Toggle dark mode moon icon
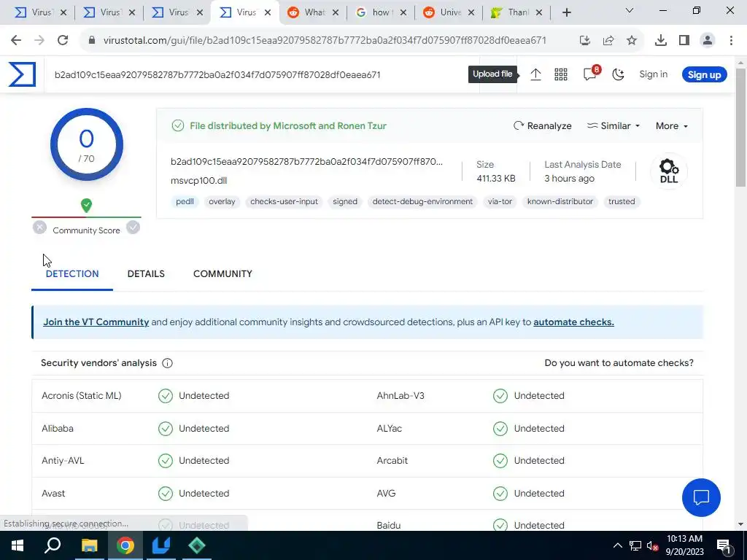Viewport: 747px width, 560px height. (x=618, y=74)
